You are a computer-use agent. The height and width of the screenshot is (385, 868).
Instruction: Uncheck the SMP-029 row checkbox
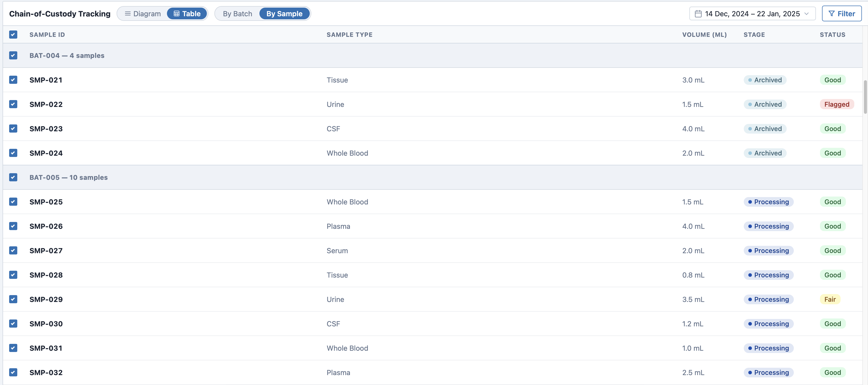coord(13,299)
